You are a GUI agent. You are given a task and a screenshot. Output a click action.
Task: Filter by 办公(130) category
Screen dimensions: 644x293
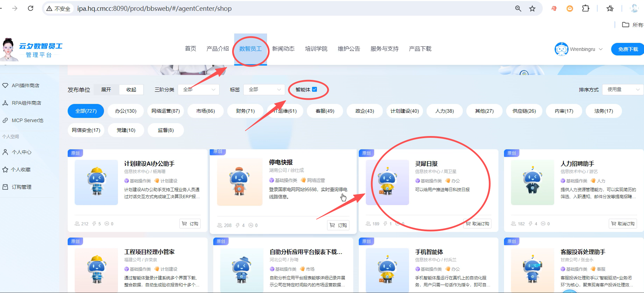(x=126, y=111)
